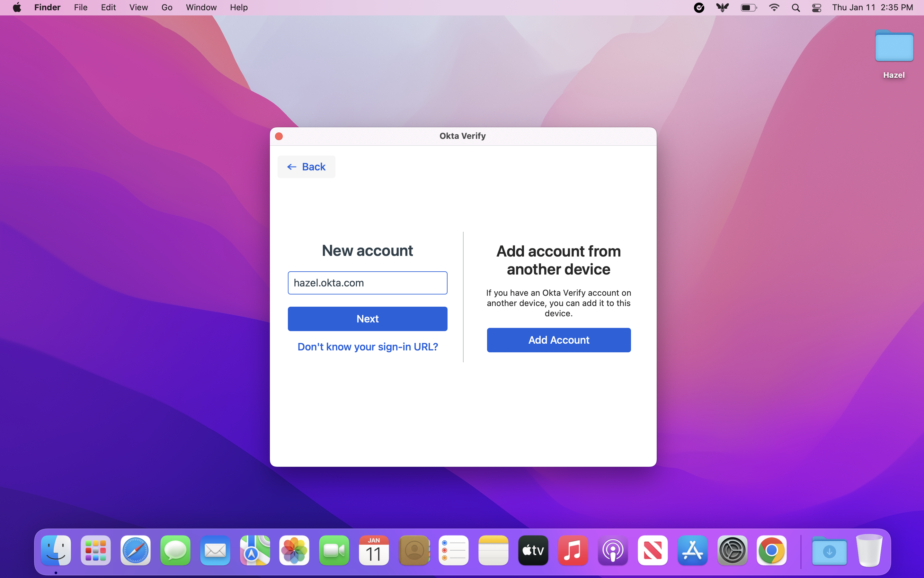The image size is (924, 578).
Task: Open Messages from the Dock
Action: [x=175, y=550]
